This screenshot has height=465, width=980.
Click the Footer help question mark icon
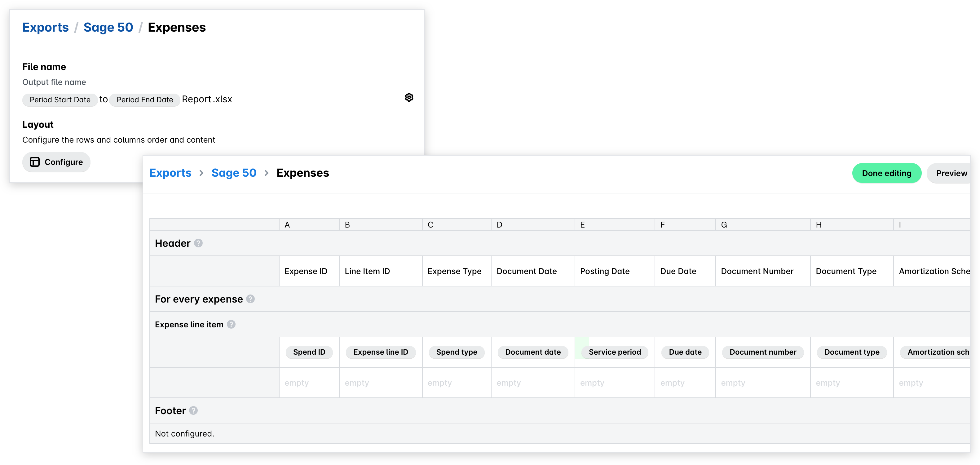tap(193, 410)
